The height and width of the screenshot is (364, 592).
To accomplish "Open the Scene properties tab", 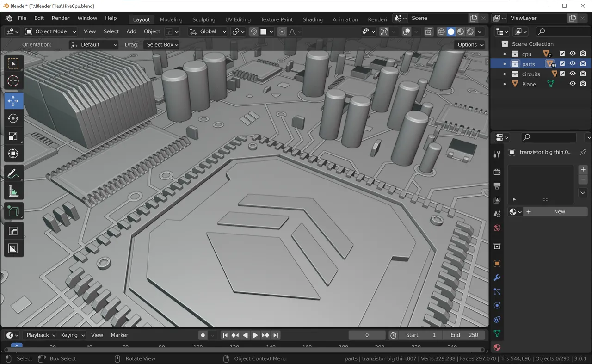I will click(x=497, y=214).
